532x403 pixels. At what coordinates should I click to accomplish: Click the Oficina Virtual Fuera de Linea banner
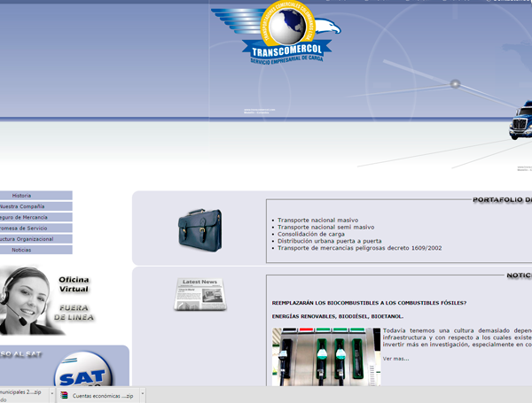point(48,300)
